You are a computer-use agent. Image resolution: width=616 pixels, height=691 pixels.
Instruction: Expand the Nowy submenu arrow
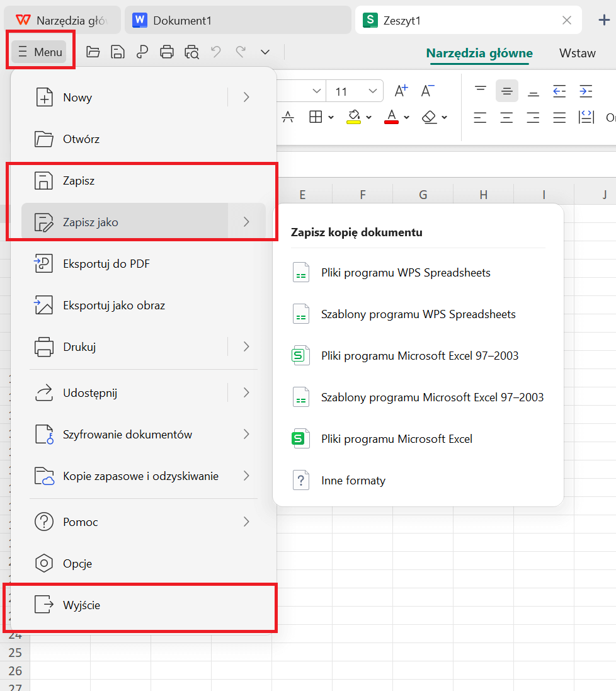click(246, 97)
